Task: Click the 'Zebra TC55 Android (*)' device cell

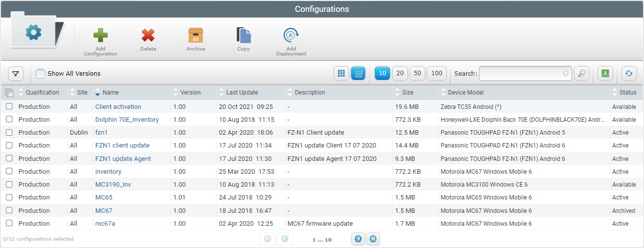Action: pos(471,106)
